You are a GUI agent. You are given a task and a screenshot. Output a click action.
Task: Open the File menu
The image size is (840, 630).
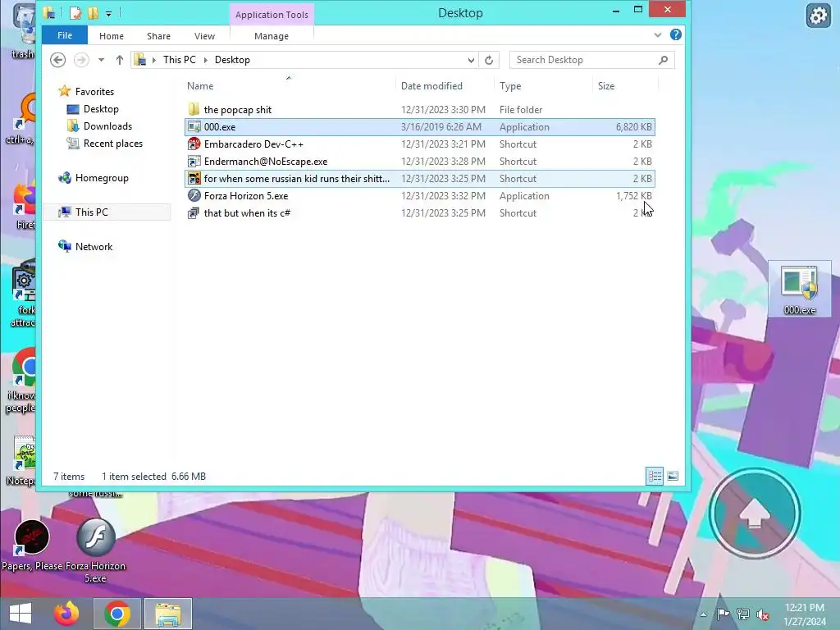[65, 35]
